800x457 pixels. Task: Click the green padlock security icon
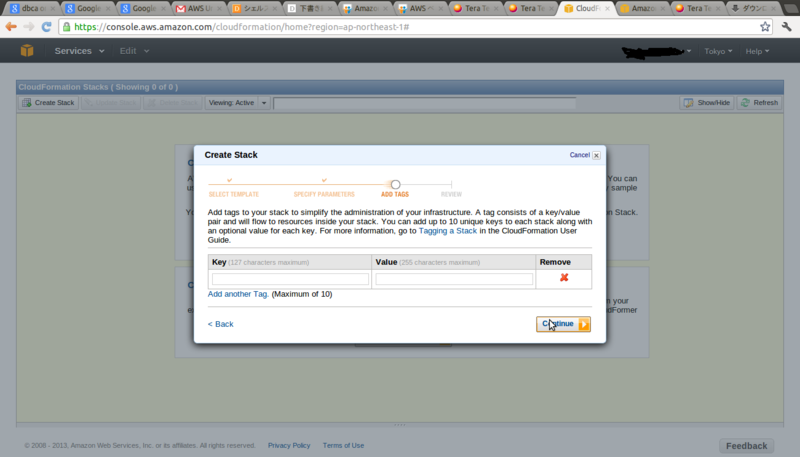click(x=67, y=27)
